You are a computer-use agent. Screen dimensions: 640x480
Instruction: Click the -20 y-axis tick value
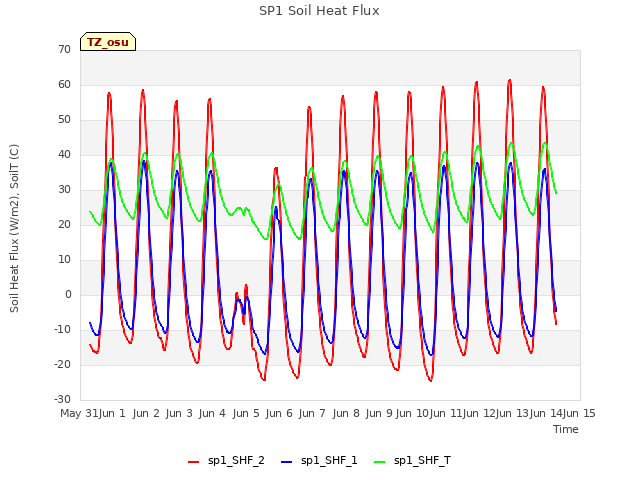pos(62,364)
